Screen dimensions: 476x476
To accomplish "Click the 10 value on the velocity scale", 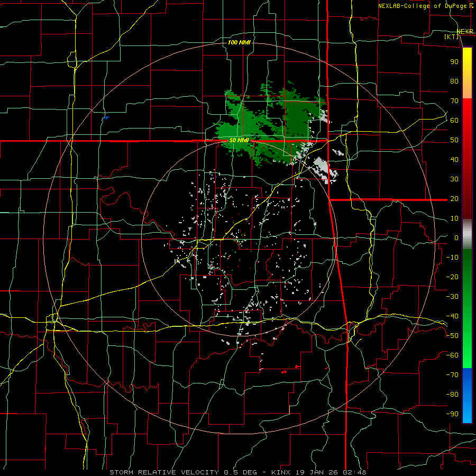I will 454,218.
